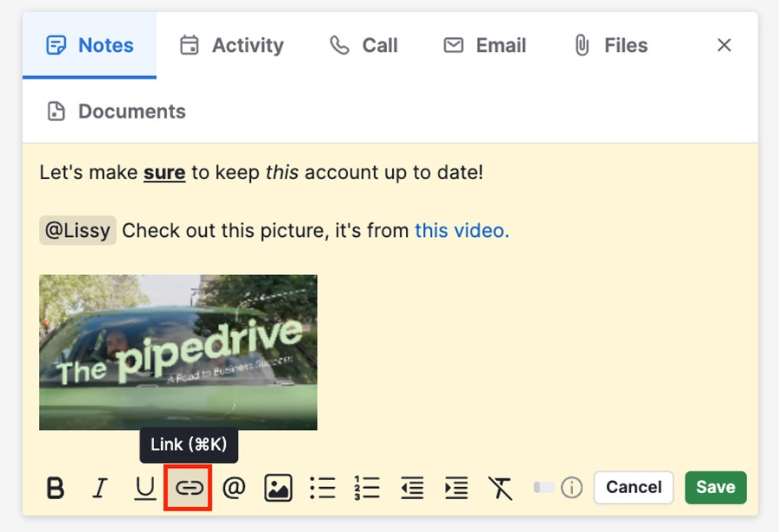
Task: Follow the "this video" hyperlink
Action: click(462, 230)
